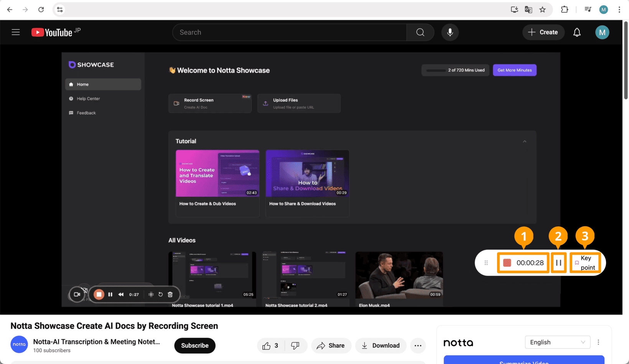Open the Notta English language dropdown
This screenshot has width=629, height=364.
click(557, 342)
